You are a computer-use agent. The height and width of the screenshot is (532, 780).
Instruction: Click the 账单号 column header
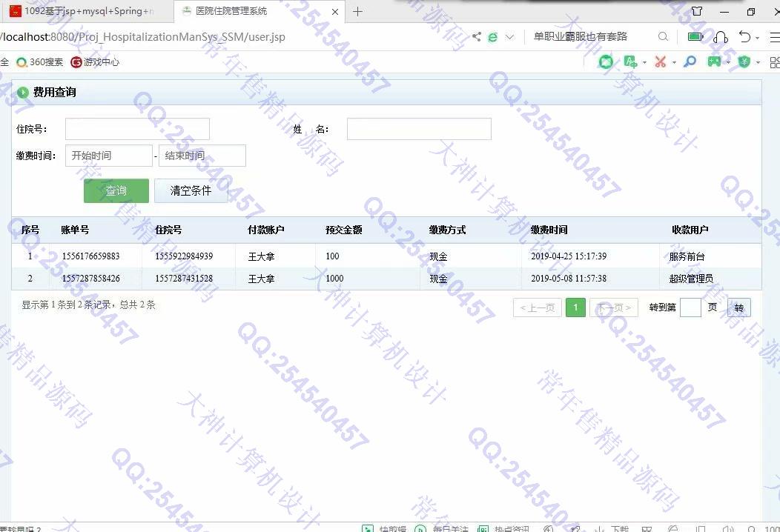tap(75, 230)
